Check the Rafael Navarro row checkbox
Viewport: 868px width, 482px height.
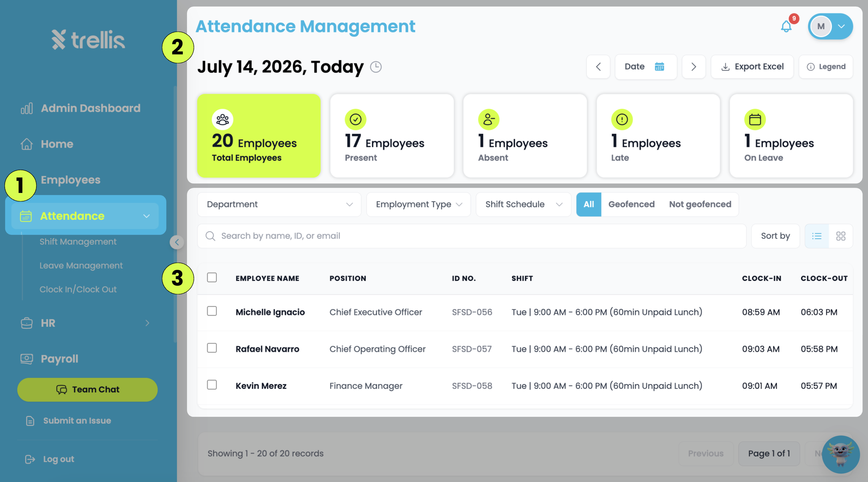click(x=212, y=348)
